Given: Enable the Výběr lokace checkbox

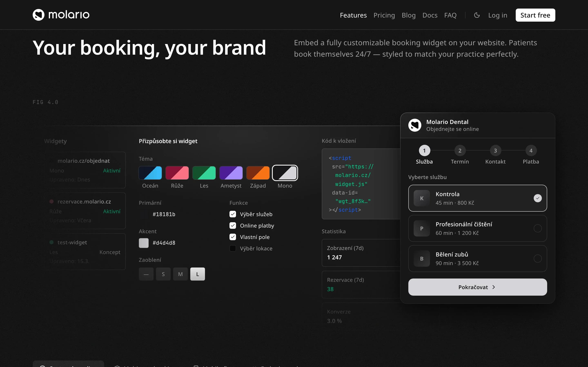Looking at the screenshot, I should point(233,248).
